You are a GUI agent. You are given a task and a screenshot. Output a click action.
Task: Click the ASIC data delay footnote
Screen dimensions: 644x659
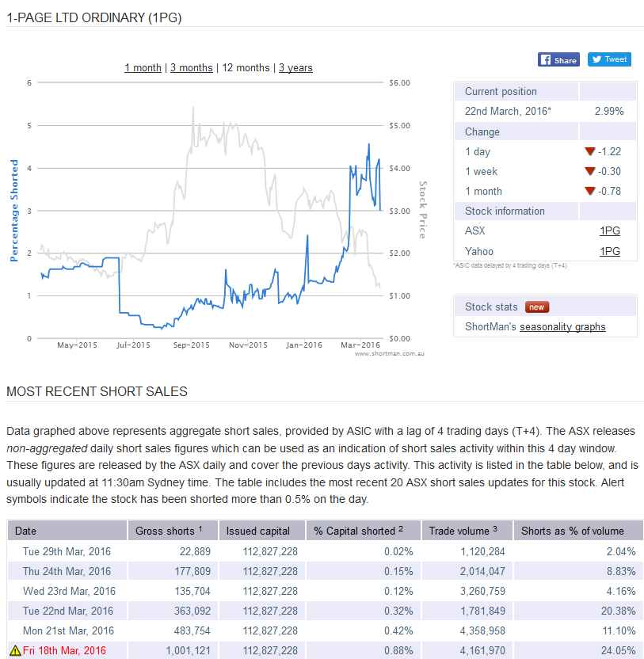510,265
